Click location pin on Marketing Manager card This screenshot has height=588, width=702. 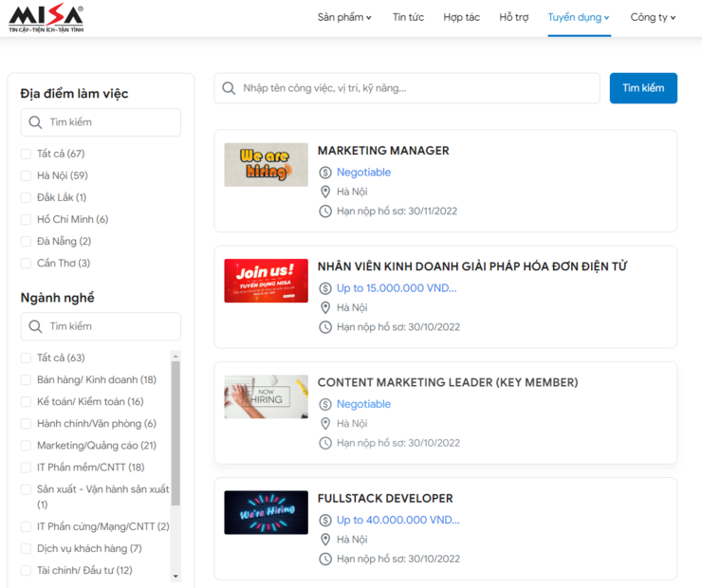pos(325,192)
